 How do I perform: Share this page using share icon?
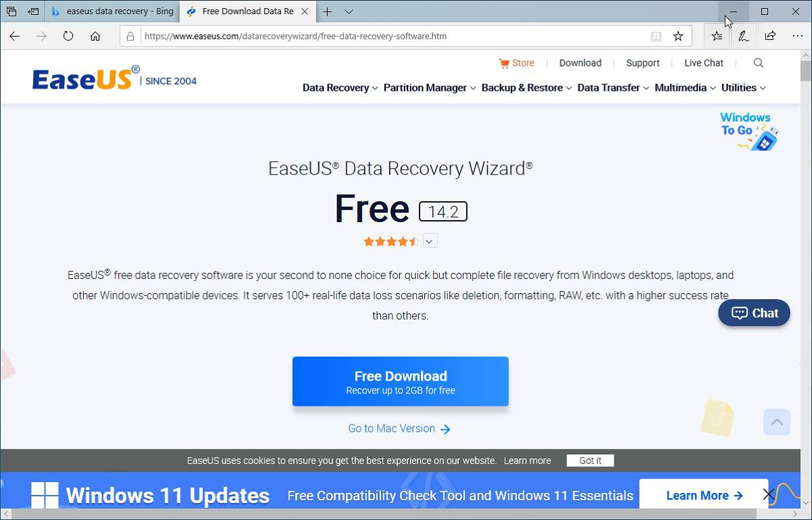click(x=770, y=36)
